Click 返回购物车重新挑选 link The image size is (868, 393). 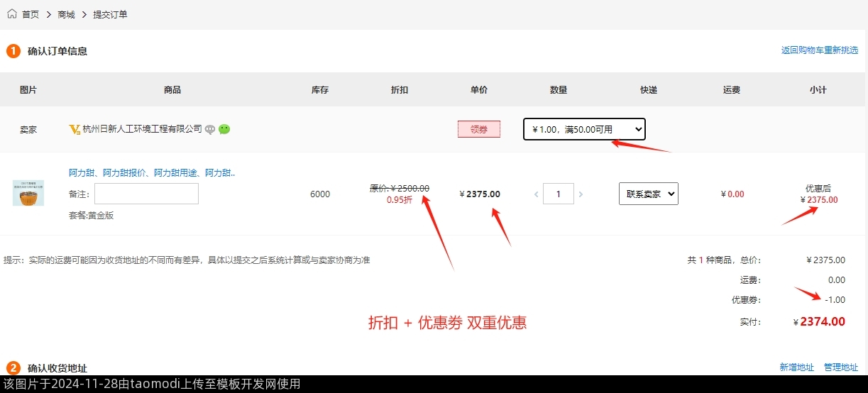pyautogui.click(x=819, y=50)
